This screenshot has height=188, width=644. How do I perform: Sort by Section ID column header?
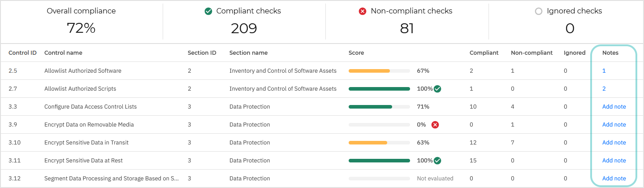click(x=202, y=53)
